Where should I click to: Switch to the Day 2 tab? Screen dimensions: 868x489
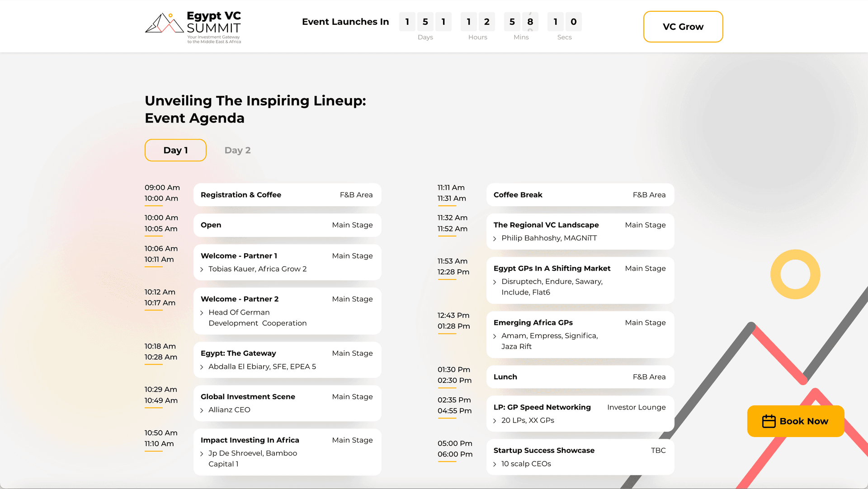tap(237, 150)
